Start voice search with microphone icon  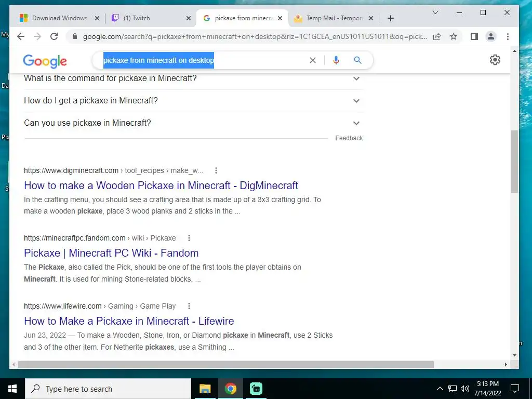336,60
